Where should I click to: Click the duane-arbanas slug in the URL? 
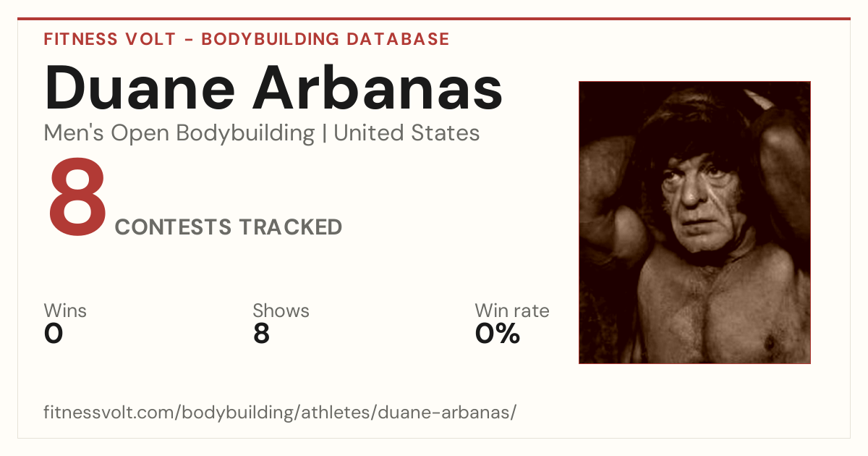click(450, 413)
